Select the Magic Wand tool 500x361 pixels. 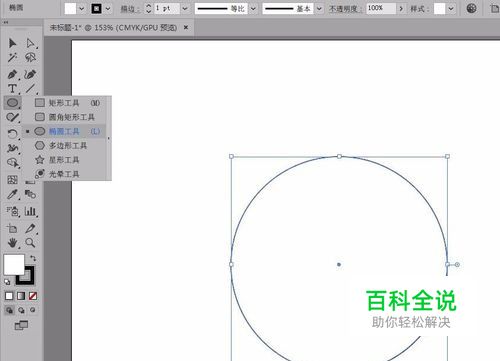pos(12,57)
